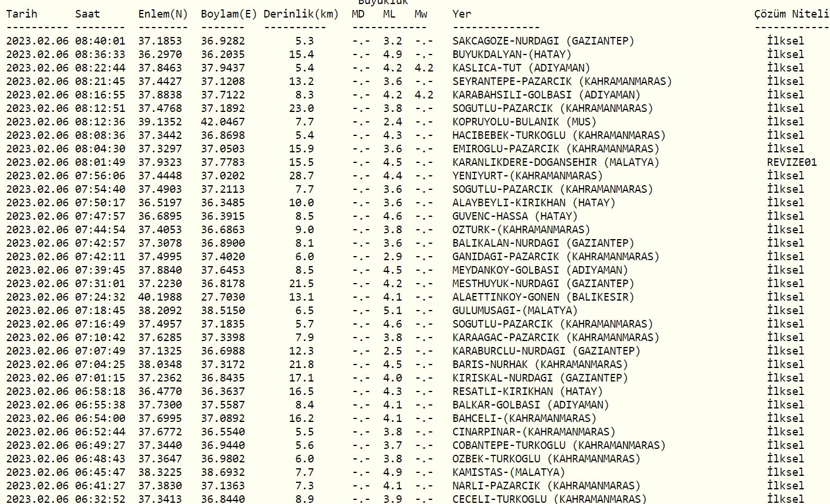
Task: Select the 06:32:52 time entry
Action: 100,499
